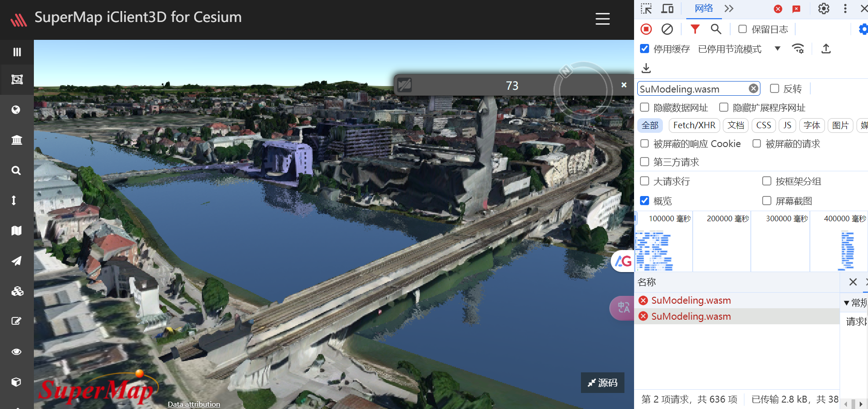This screenshot has height=409, width=868.
Task: Open the museum building sidebar icon
Action: 16,140
